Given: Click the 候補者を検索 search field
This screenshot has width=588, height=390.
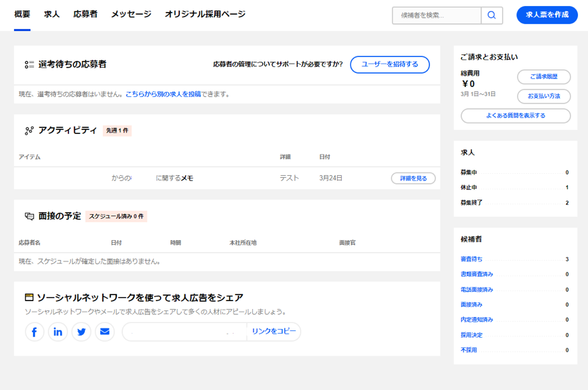Looking at the screenshot, I should tap(438, 15).
